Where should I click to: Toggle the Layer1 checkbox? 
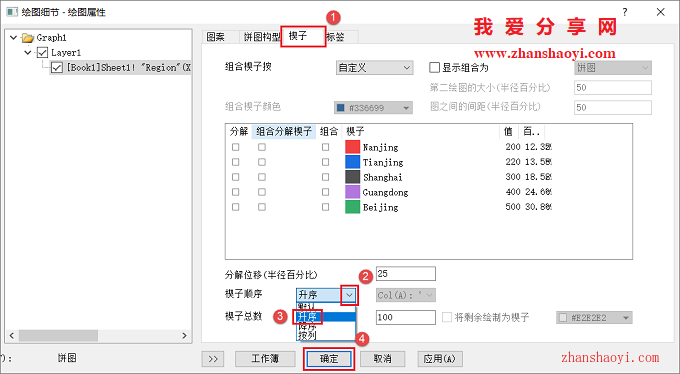click(42, 53)
